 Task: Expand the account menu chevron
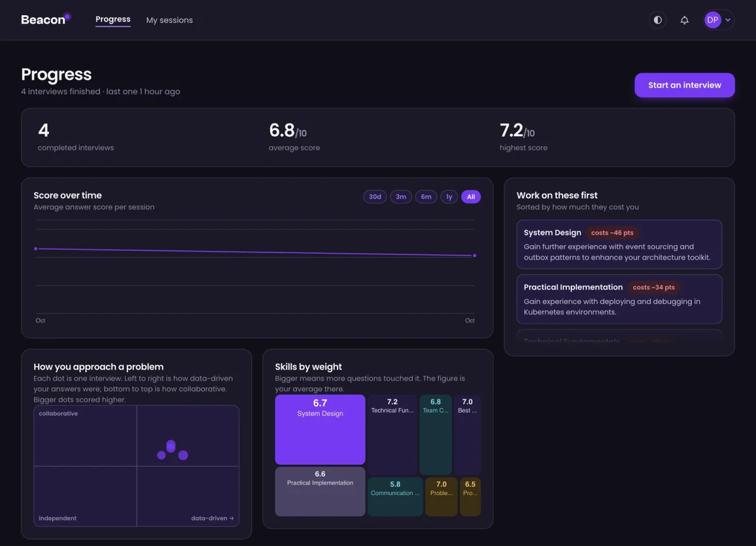click(x=728, y=20)
